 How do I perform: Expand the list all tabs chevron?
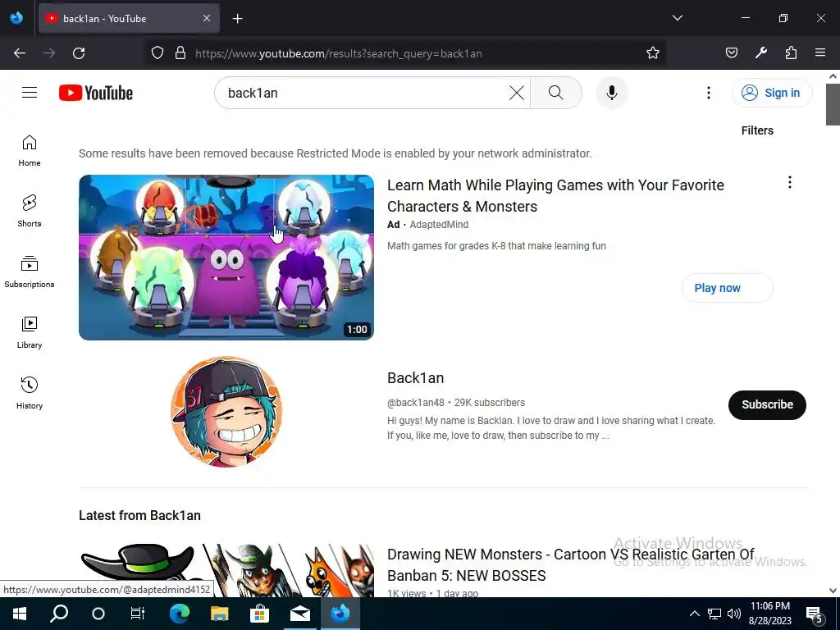(x=677, y=18)
